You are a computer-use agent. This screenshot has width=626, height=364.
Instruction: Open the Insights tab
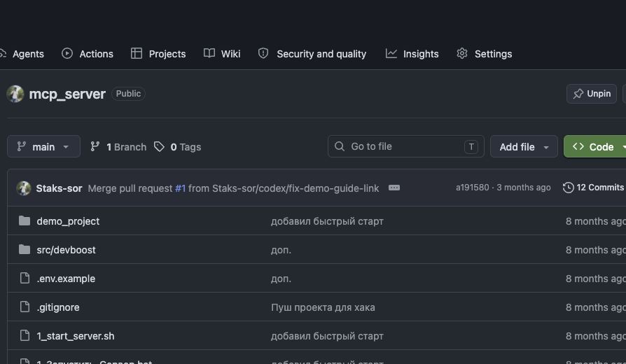coord(412,54)
